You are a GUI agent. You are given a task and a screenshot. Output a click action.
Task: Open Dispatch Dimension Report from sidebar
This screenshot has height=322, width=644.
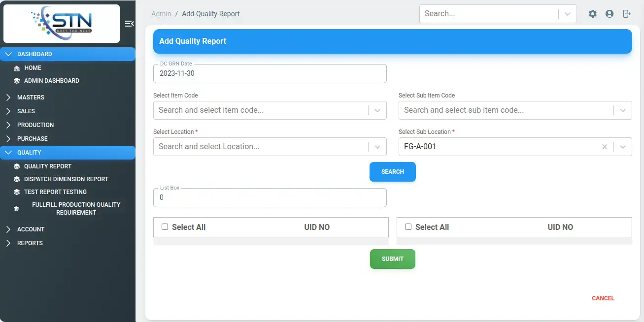(66, 179)
